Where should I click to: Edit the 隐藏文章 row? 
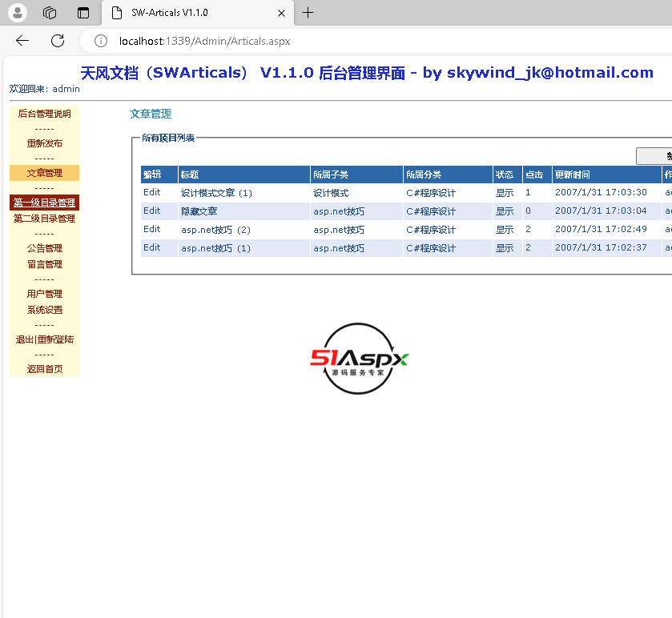click(151, 211)
